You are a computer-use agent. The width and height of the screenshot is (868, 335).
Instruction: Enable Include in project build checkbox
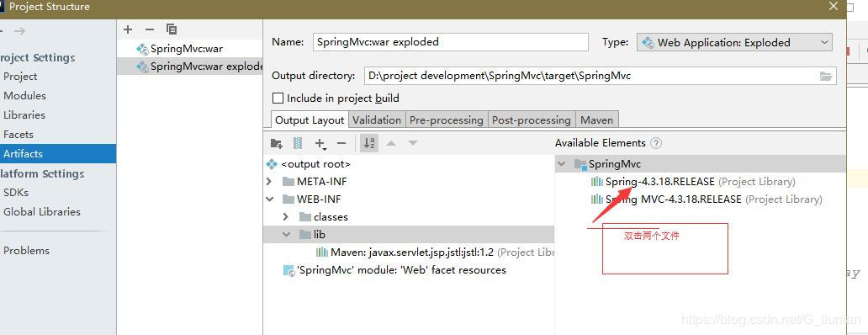(x=278, y=98)
